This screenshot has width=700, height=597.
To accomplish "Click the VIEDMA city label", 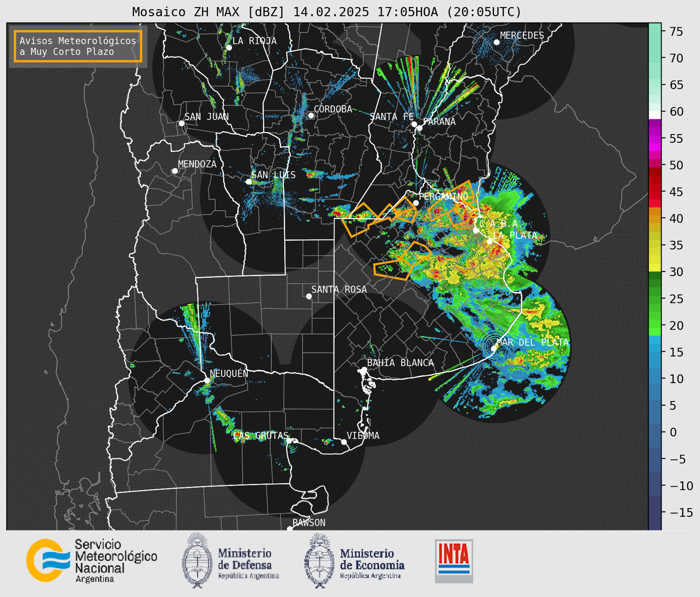I will [x=363, y=436].
